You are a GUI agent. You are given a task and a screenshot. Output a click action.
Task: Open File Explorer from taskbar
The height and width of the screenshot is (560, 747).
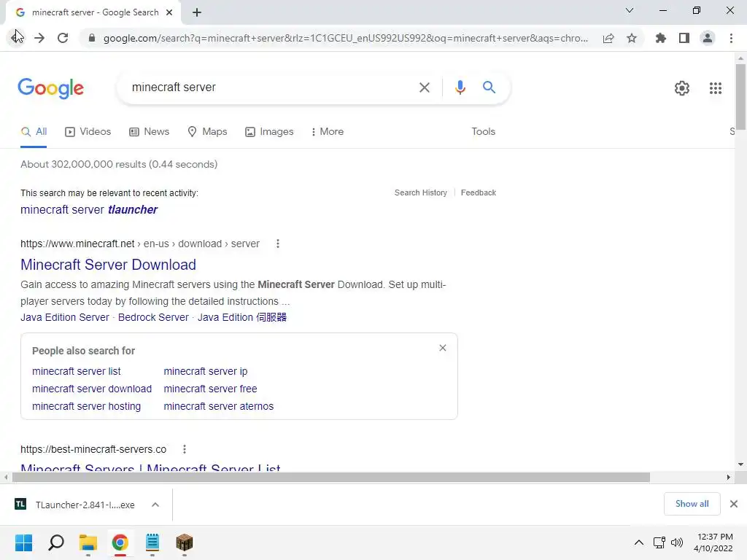tap(88, 542)
